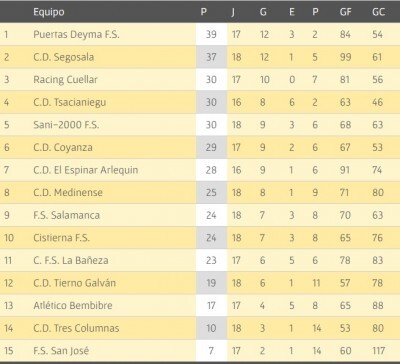Open F.S. Salamanca team entry
The height and width of the screenshot is (364, 400).
pyautogui.click(x=66, y=215)
